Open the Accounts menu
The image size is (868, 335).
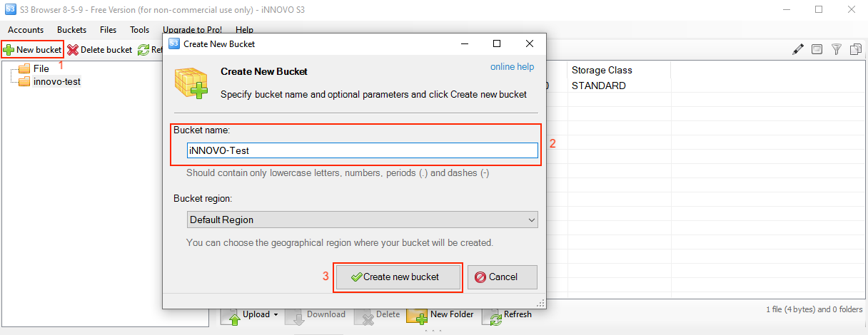click(26, 30)
